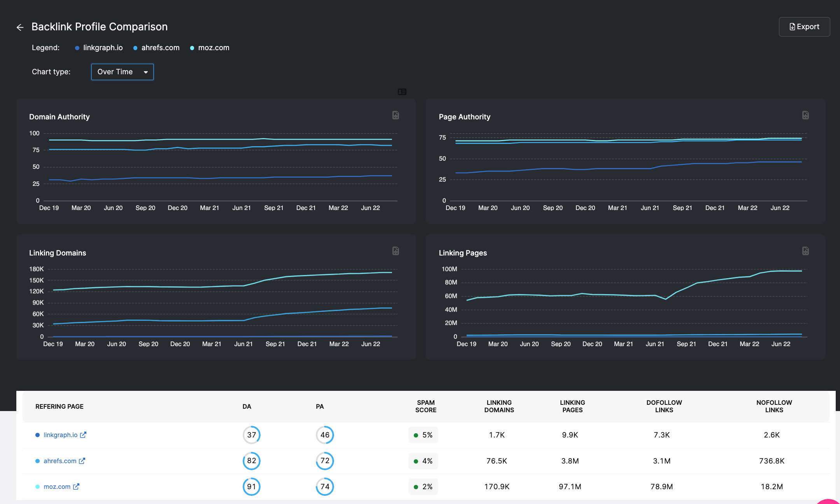Click the 2% spam score badge
Screen dimensions: 840x504
[423, 486]
